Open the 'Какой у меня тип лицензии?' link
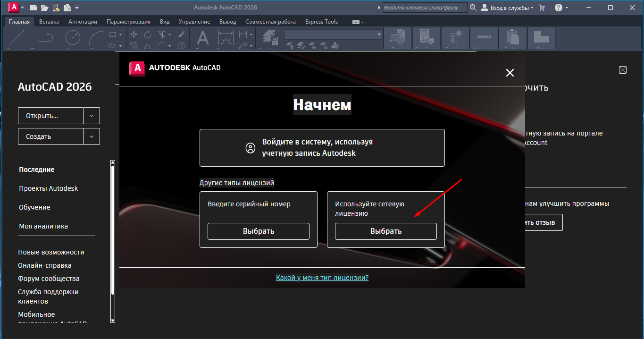644x339 pixels. click(x=322, y=278)
